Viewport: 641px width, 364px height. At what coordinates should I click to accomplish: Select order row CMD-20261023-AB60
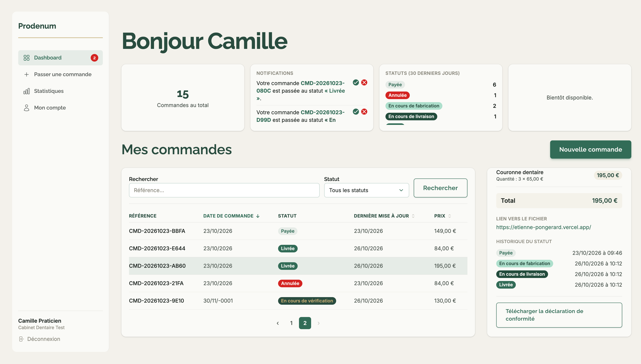[298, 266]
